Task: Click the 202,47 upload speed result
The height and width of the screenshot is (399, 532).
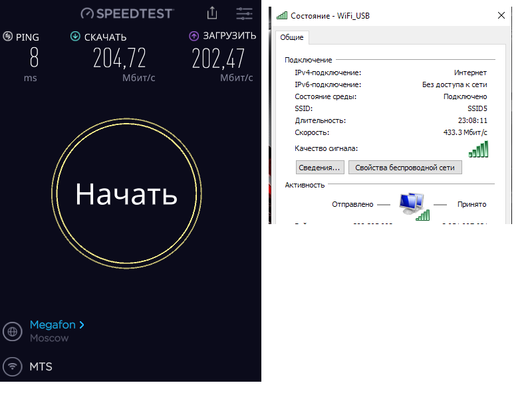Action: 218,59
